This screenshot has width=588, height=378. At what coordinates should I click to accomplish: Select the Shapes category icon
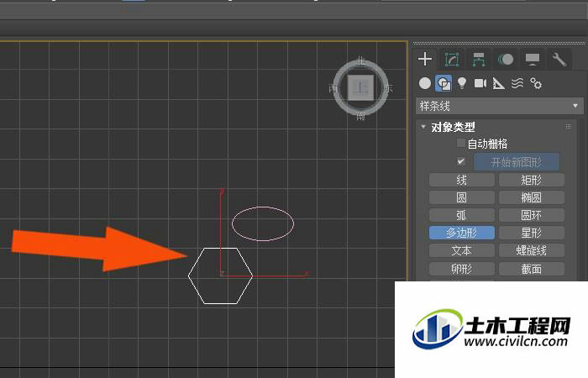coord(444,83)
